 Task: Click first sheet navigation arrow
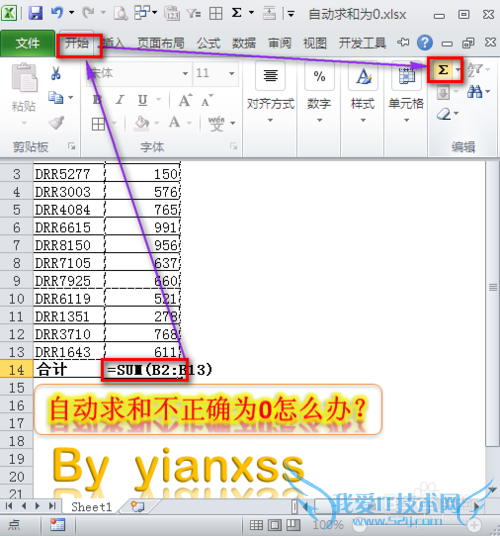coord(9,506)
